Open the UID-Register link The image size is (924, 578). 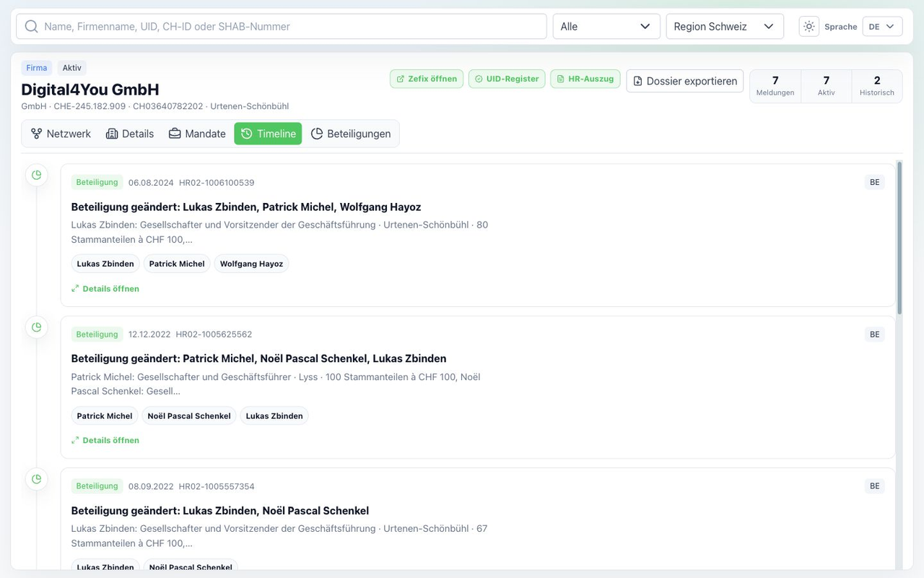507,79
